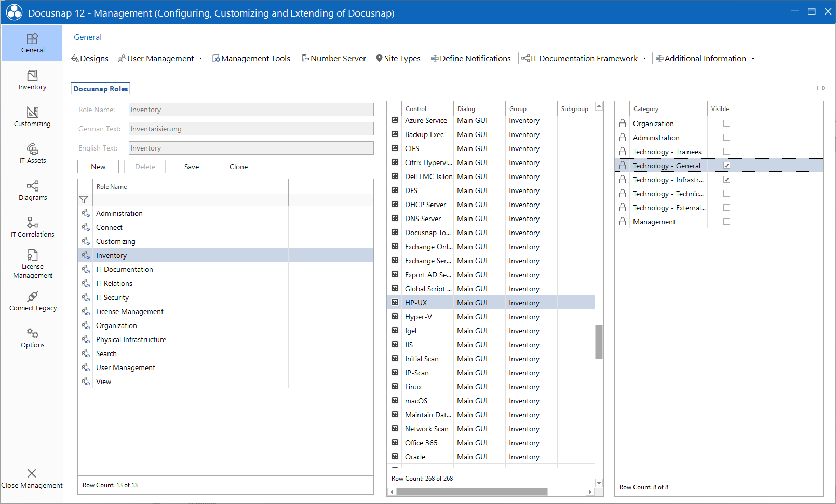Open Site Types from the toolbar

398,59
